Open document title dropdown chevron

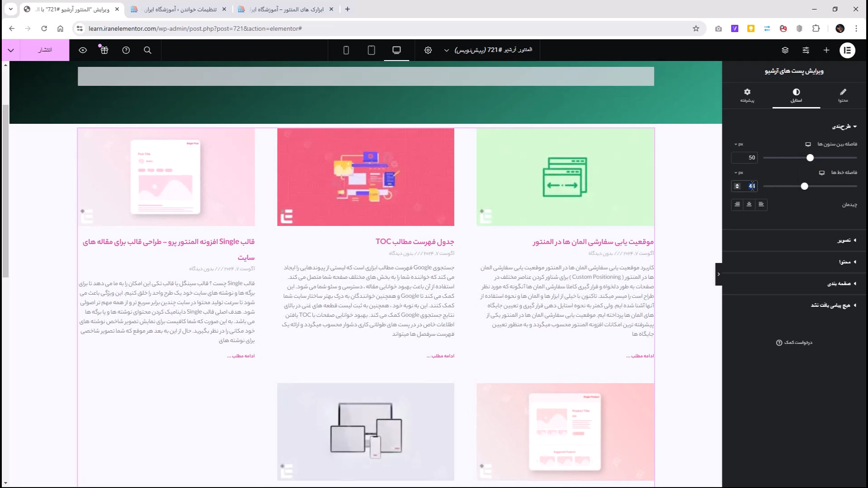(x=446, y=50)
